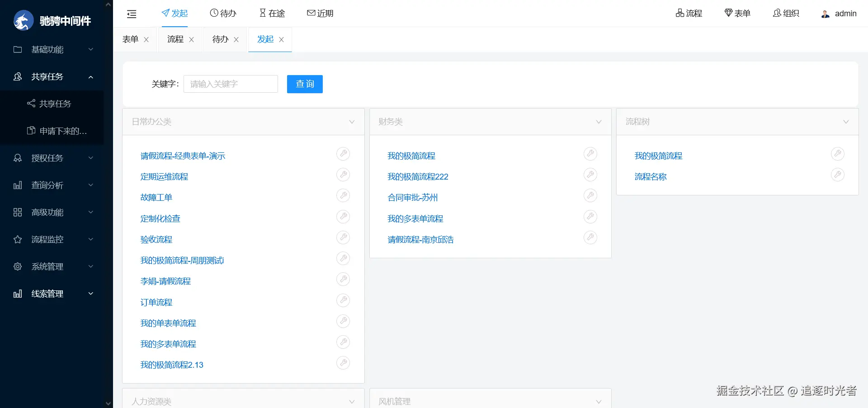Click the 查询 button

[305, 84]
